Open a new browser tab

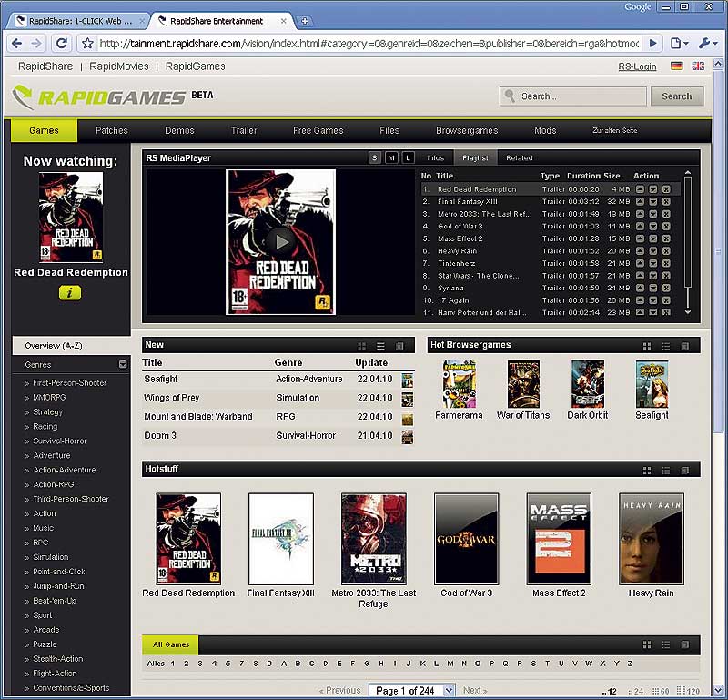pyautogui.click(x=305, y=21)
